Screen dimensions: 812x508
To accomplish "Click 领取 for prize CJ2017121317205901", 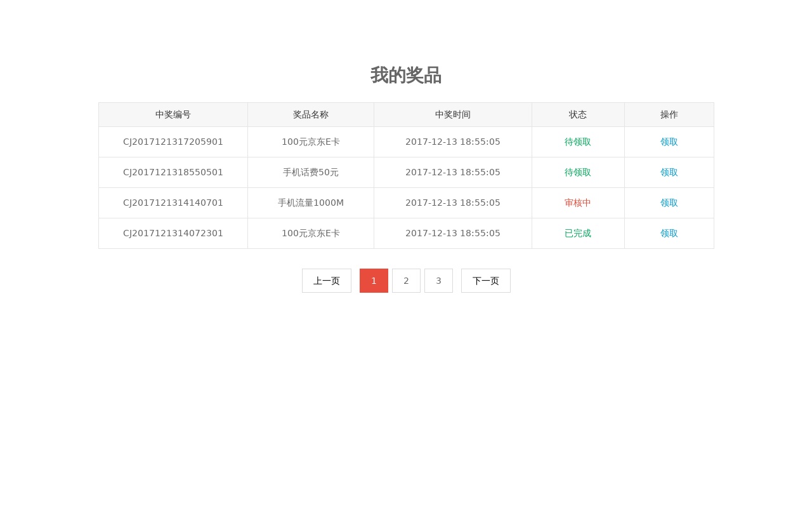I will pyautogui.click(x=669, y=142).
